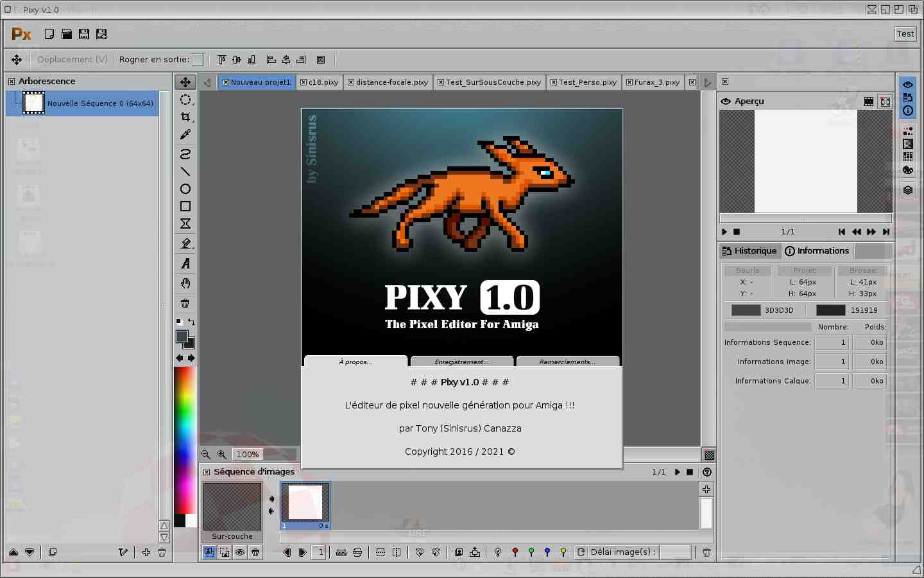Pick the ellipse drawing tool
Image resolution: width=924 pixels, height=578 pixels.
(x=185, y=189)
